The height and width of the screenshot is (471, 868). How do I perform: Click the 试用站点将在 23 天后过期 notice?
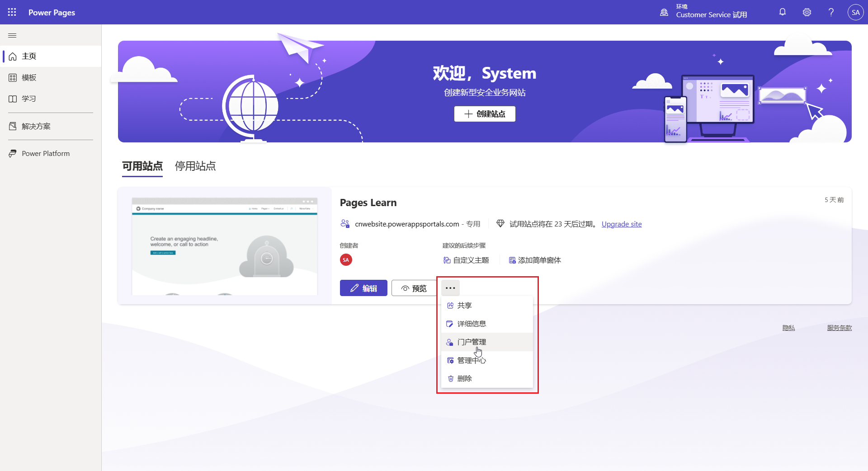click(x=553, y=224)
